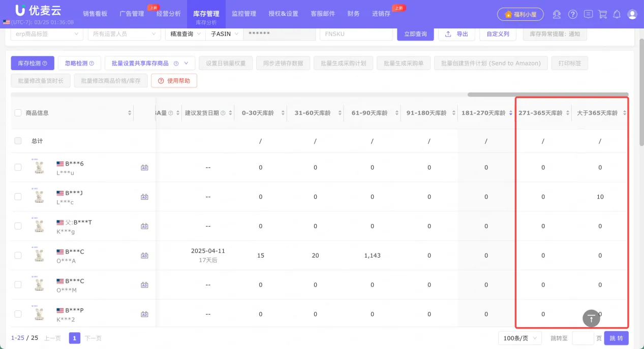Screen dimensions: 644x349
Task: Expand 批量设置共享库存商品 dropdown arrow
Action: point(186,64)
